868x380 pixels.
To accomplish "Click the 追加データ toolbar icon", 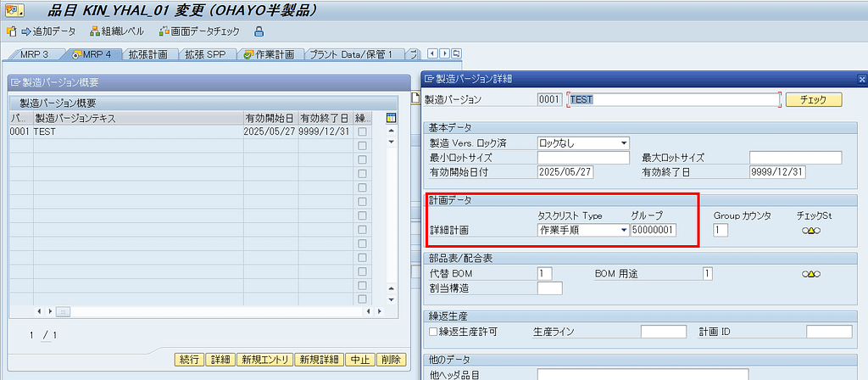I will pos(42,31).
